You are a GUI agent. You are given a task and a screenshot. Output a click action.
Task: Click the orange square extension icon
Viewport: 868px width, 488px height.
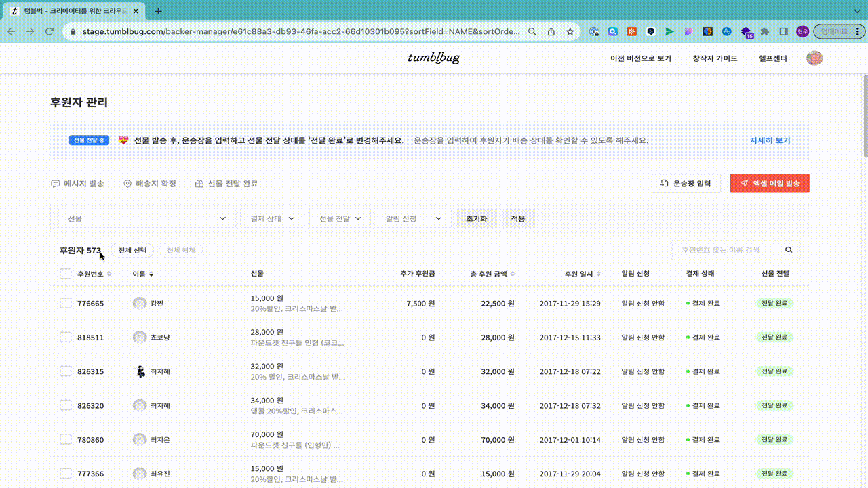631,31
